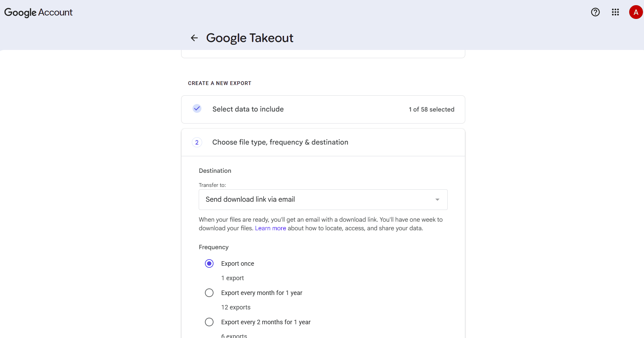
Task: Select Export every 2 months for 1 year
Action: tap(209, 322)
